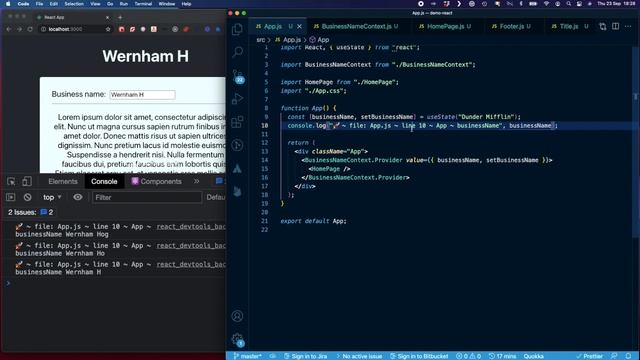
Task: Click line number 10 in editor gutter
Action: 264,125
